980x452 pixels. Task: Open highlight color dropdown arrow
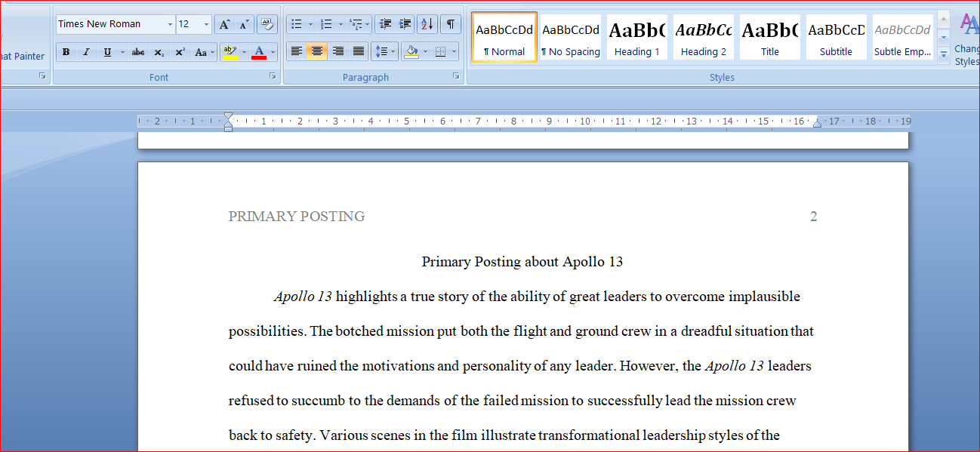click(244, 52)
